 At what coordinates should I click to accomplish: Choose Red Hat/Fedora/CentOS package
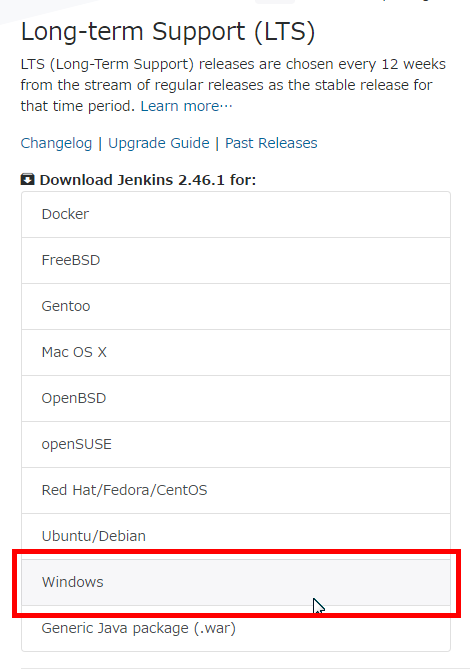(236, 490)
